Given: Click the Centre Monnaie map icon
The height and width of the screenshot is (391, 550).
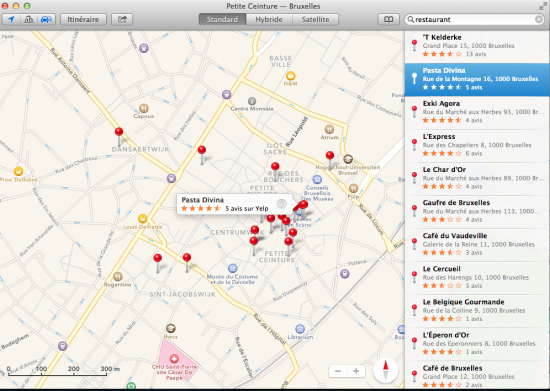Looking at the screenshot, I should 252,101.
